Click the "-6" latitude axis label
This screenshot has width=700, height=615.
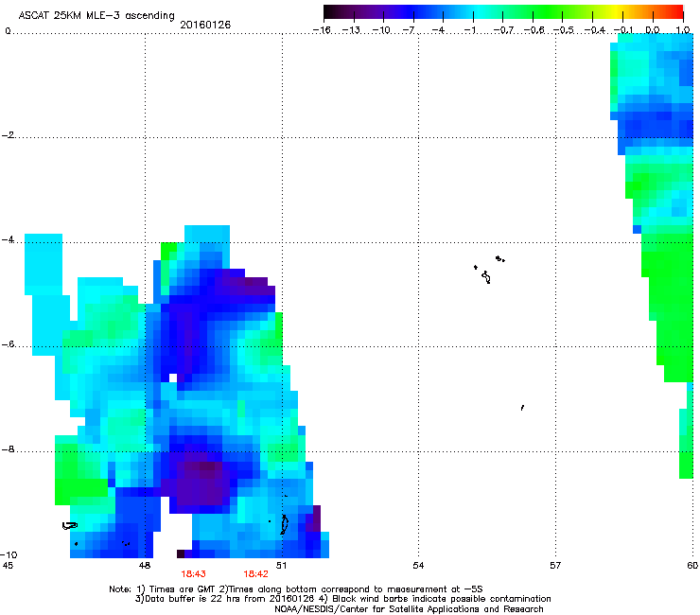click(8, 344)
